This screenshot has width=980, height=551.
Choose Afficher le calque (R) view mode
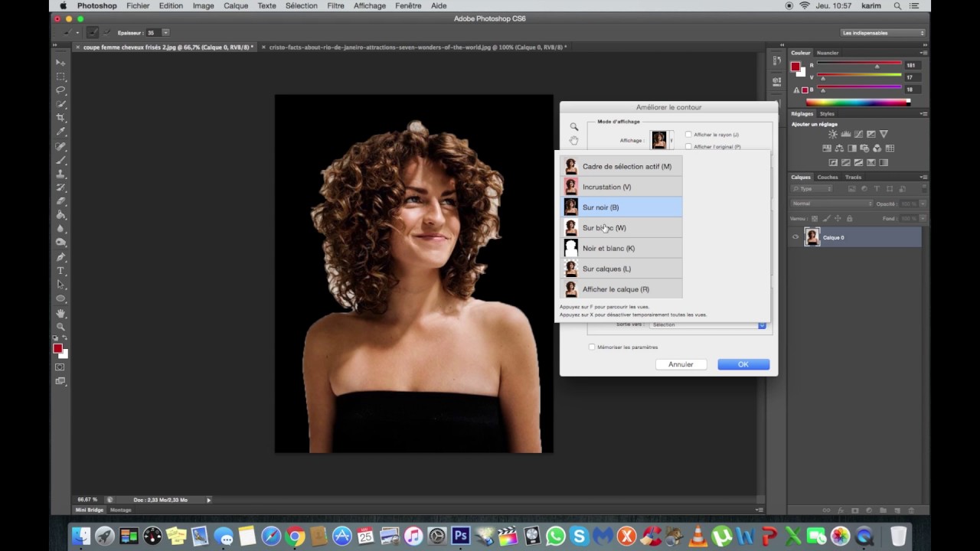tap(621, 289)
